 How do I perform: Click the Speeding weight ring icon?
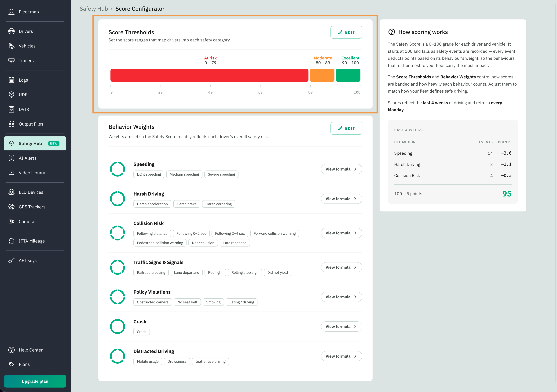117,169
